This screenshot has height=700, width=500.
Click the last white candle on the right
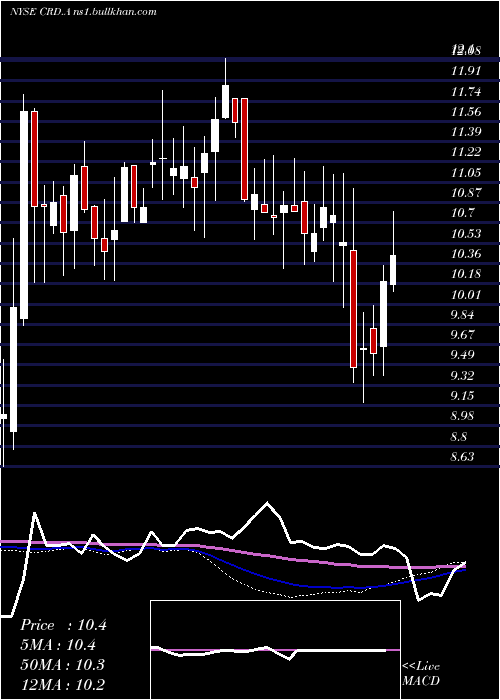[x=393, y=270]
